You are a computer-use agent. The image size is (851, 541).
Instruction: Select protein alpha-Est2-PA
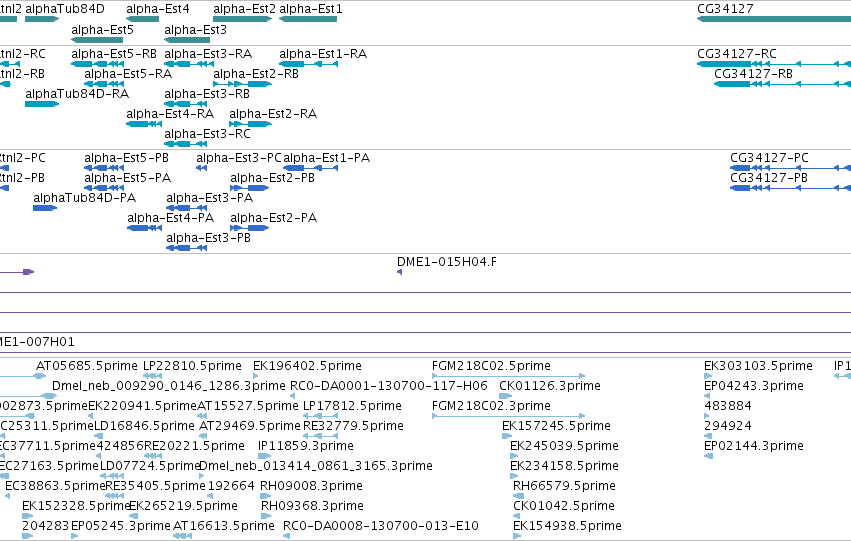pos(250,228)
